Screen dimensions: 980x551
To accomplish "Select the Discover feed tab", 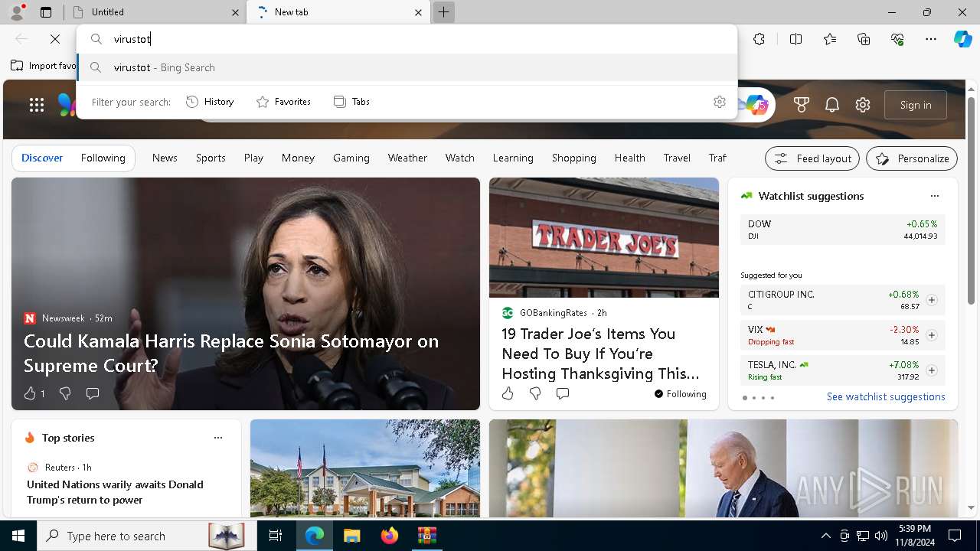I will click(42, 158).
